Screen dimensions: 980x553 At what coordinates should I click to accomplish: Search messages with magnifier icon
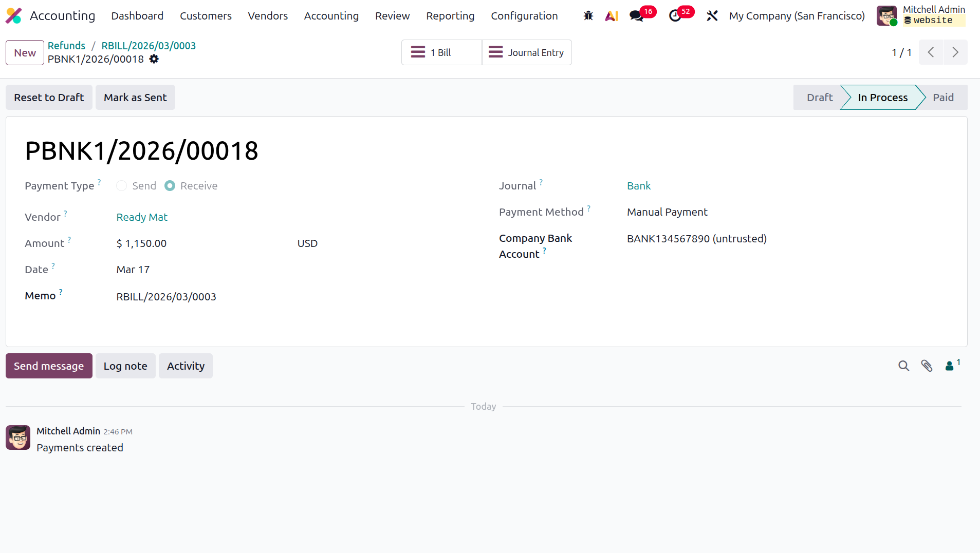pyautogui.click(x=903, y=366)
